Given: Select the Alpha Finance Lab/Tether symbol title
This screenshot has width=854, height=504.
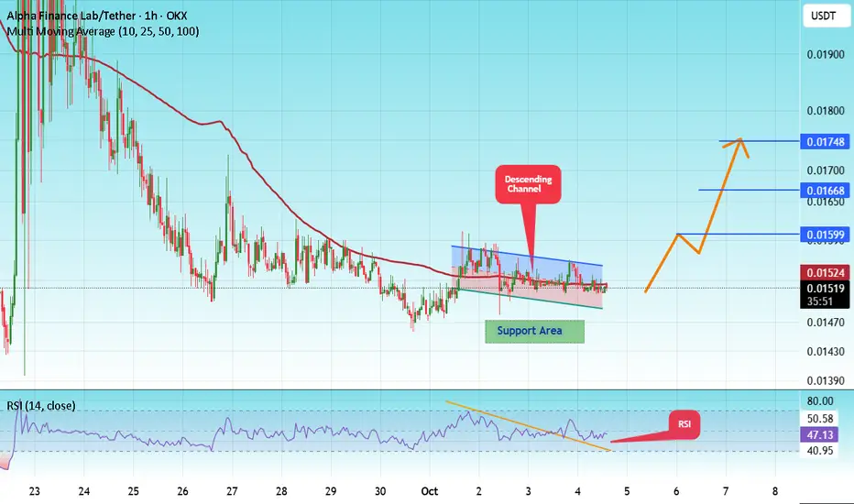Looking at the screenshot, I should click(x=96, y=16).
